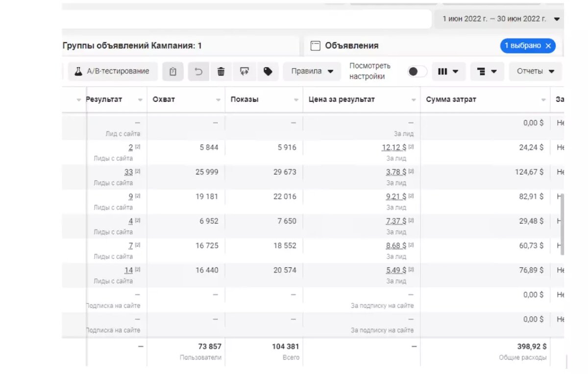Screen dimensions: 588x374
Task: Click footnote marker beside result 2
Action: [x=138, y=146]
